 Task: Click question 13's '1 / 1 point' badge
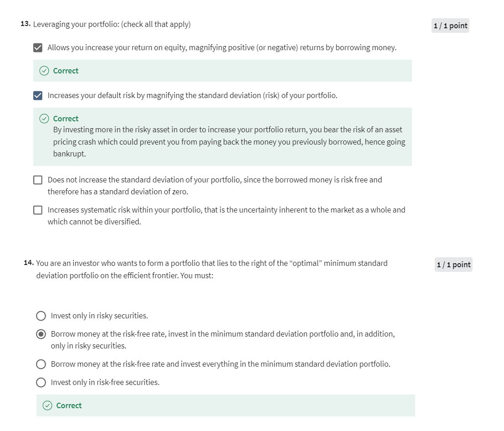click(450, 26)
